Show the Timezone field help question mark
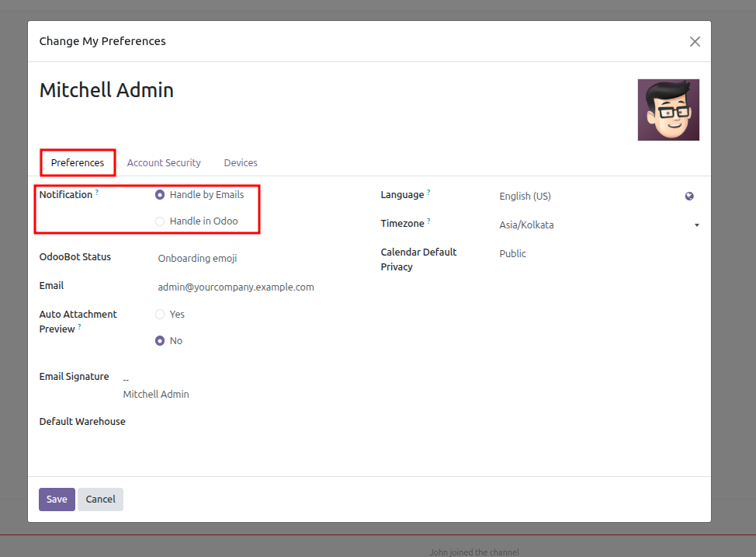 [428, 221]
